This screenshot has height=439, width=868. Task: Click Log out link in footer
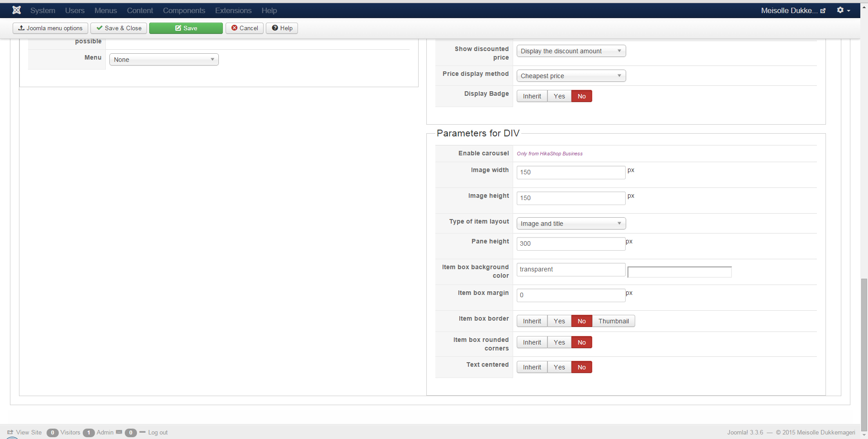pos(158,432)
